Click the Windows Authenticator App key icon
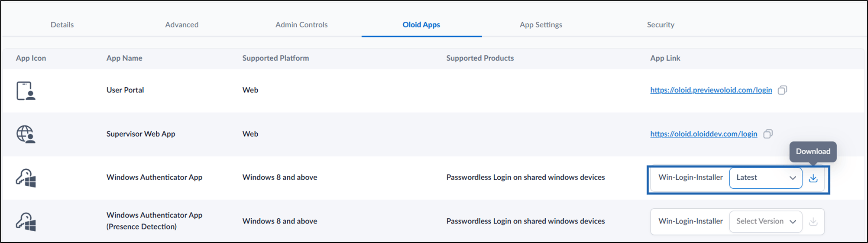This screenshot has width=868, height=243. click(26, 178)
